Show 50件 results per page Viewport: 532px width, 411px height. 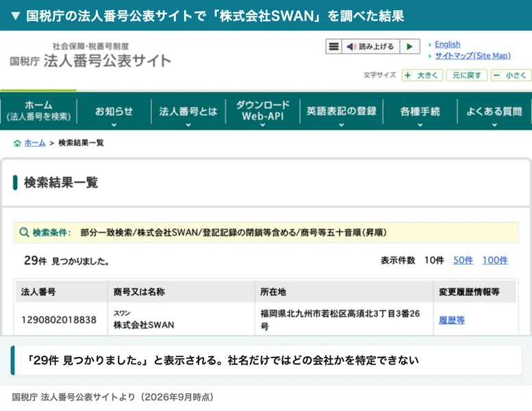tap(463, 260)
